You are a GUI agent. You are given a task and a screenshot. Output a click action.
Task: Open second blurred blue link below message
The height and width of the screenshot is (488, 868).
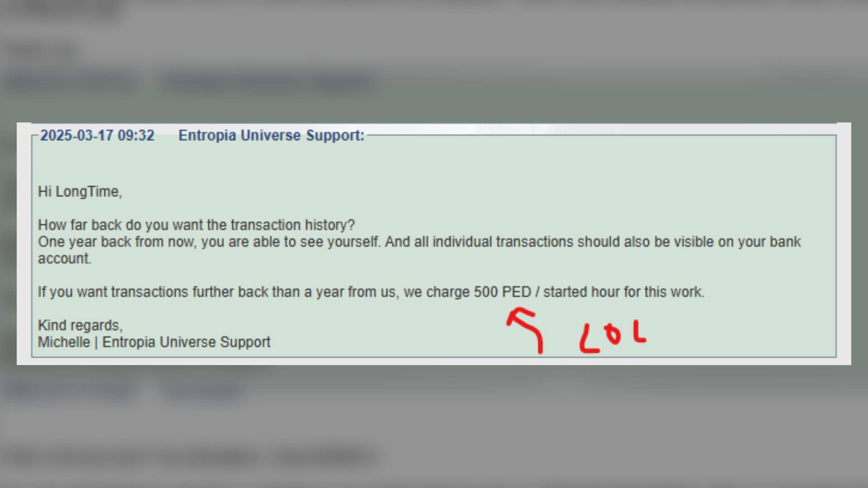pos(202,390)
